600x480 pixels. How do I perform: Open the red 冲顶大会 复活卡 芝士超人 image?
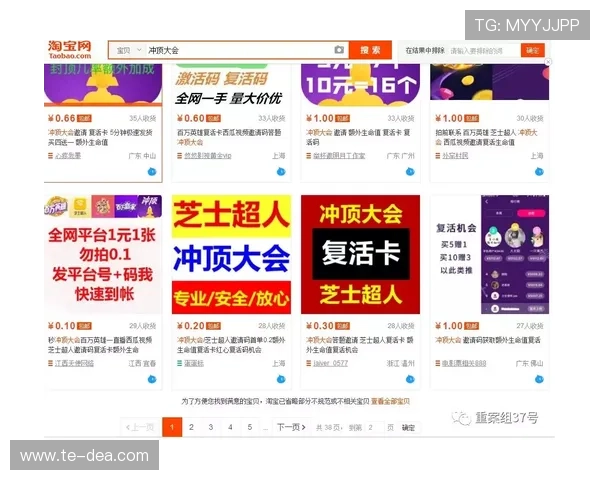pyautogui.click(x=360, y=255)
